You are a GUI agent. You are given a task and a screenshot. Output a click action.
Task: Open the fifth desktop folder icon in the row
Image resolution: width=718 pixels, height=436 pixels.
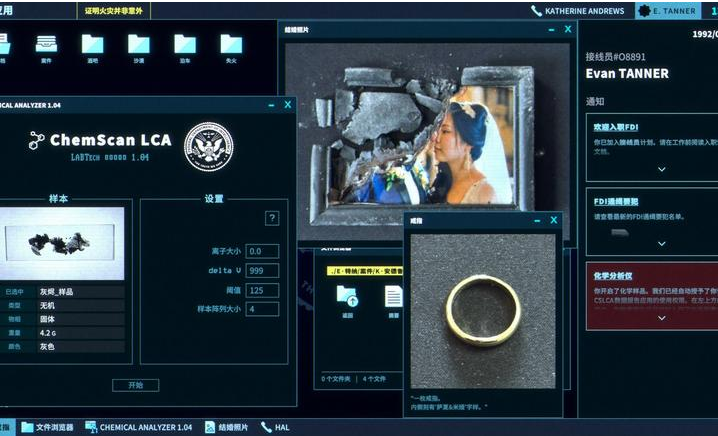(185, 48)
